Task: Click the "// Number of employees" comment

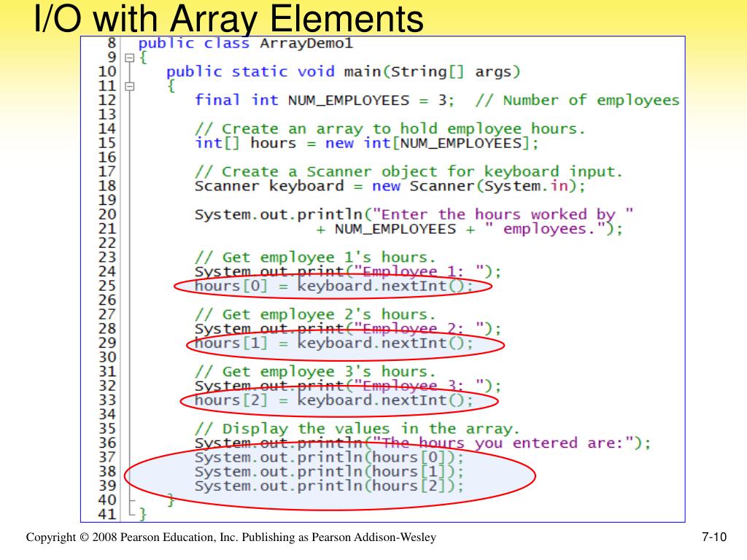Action: [578, 101]
